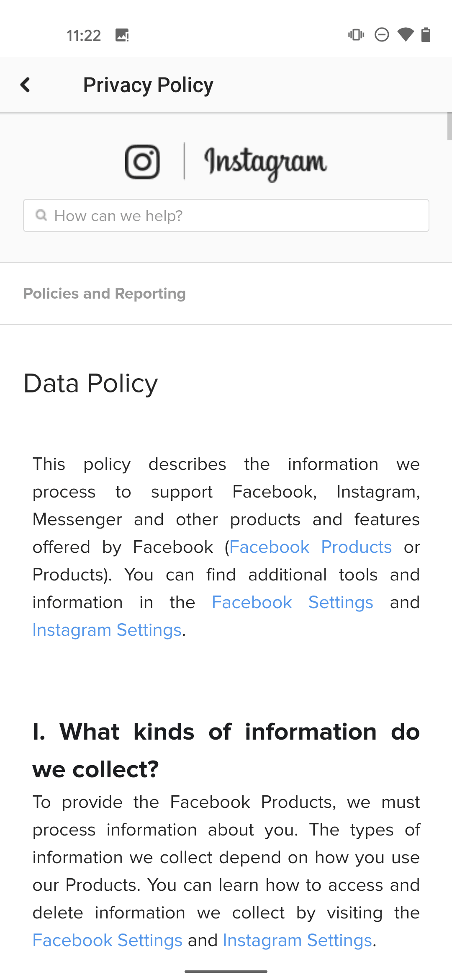Open Facebook Settings link in first paragraph
Image resolution: width=452 pixels, height=980 pixels.
(293, 602)
